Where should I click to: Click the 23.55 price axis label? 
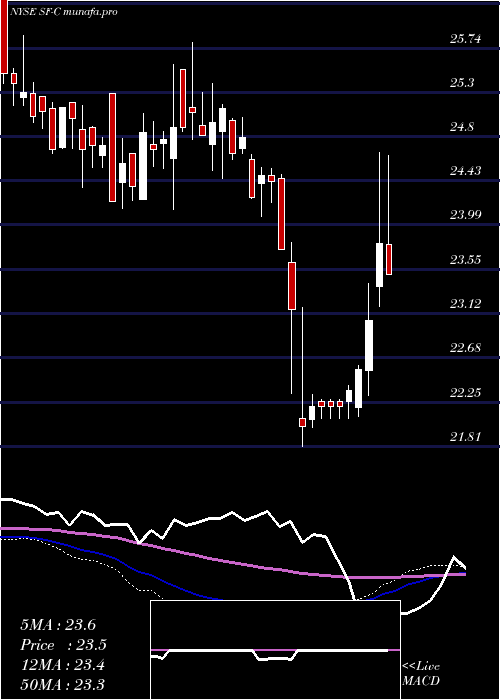coord(466,259)
